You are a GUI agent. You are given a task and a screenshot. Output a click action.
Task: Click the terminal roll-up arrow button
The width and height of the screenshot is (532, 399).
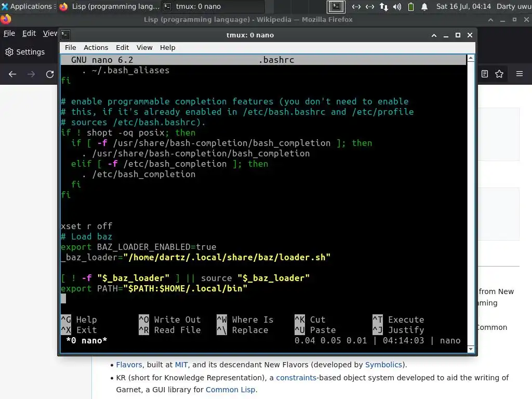[434, 35]
